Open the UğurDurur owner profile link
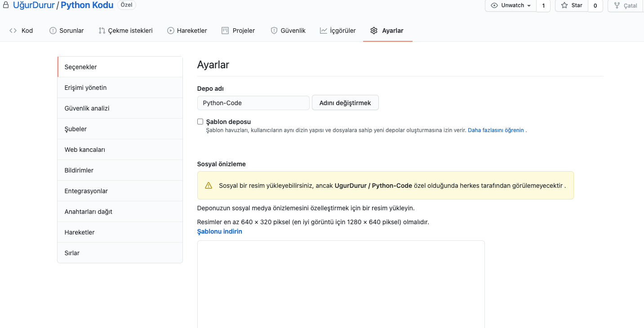Image resolution: width=644 pixels, height=328 pixels. pyautogui.click(x=34, y=5)
